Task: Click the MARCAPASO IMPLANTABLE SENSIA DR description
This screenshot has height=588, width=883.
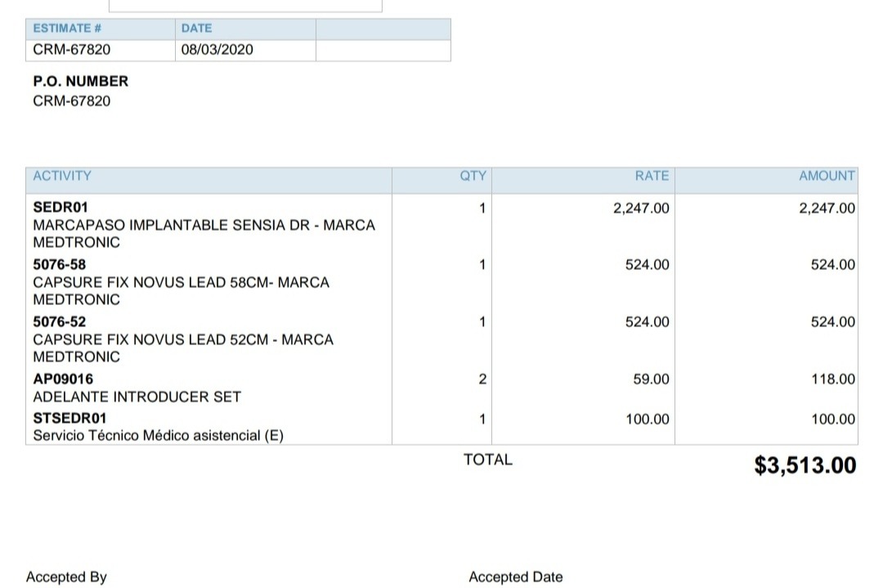Action: pos(204,234)
